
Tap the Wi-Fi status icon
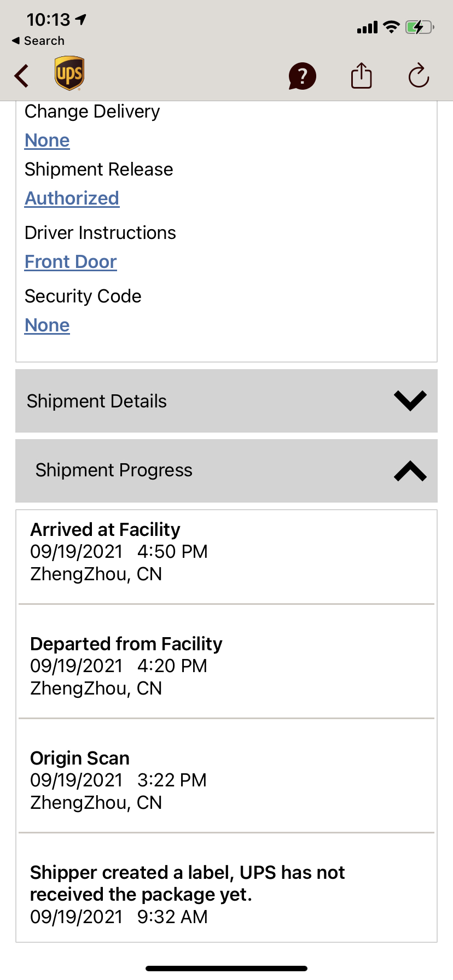pyautogui.click(x=391, y=27)
